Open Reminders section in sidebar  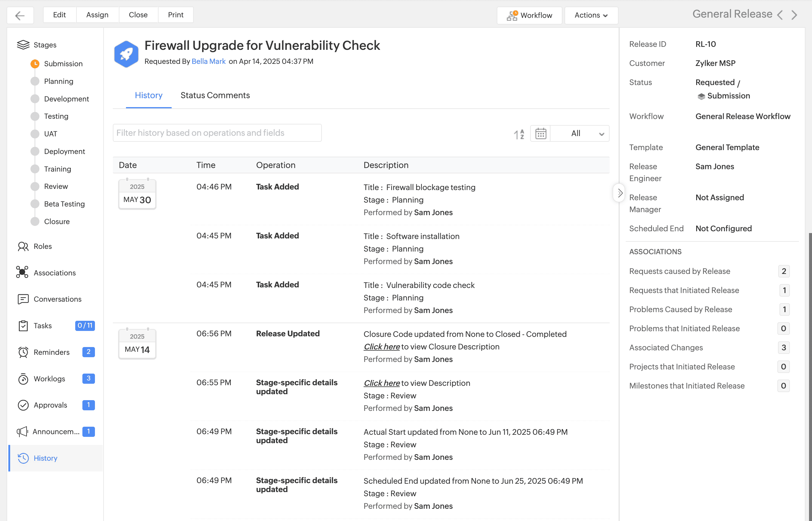(51, 352)
